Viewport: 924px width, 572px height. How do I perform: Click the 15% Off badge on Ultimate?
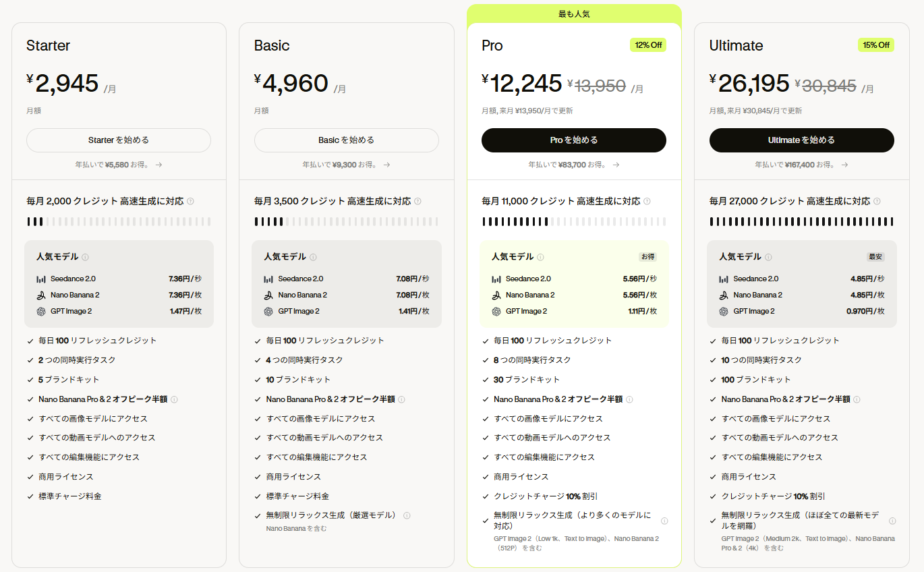[876, 45]
